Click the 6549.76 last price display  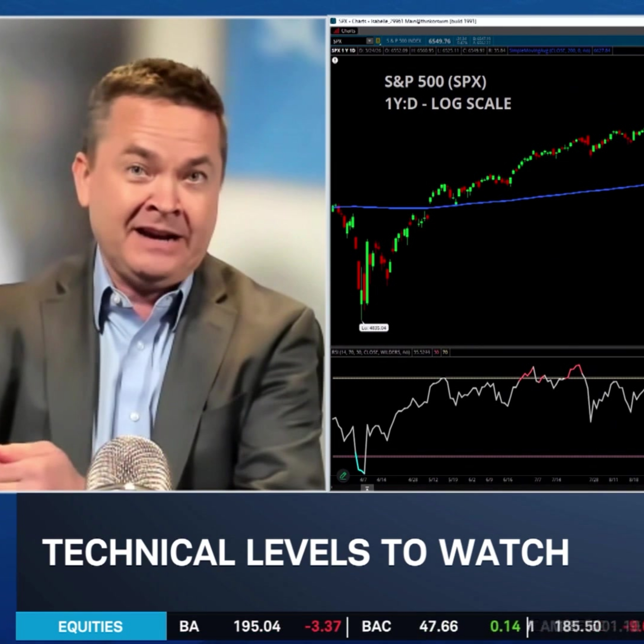pyautogui.click(x=439, y=41)
